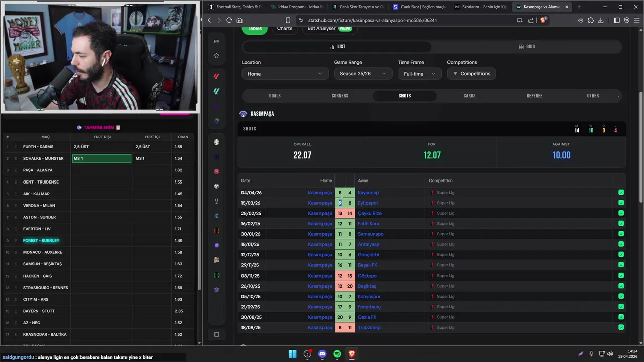This screenshot has width=644, height=362.
Task: Toggle the green checkbox for Fatih Kara row
Action: [x=621, y=224]
